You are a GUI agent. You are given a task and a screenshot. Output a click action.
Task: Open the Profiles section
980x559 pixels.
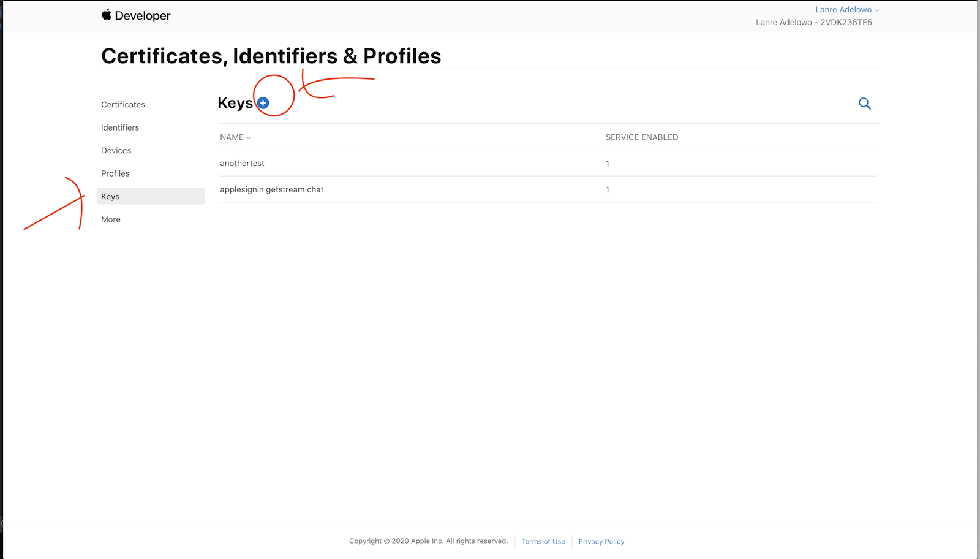(115, 173)
